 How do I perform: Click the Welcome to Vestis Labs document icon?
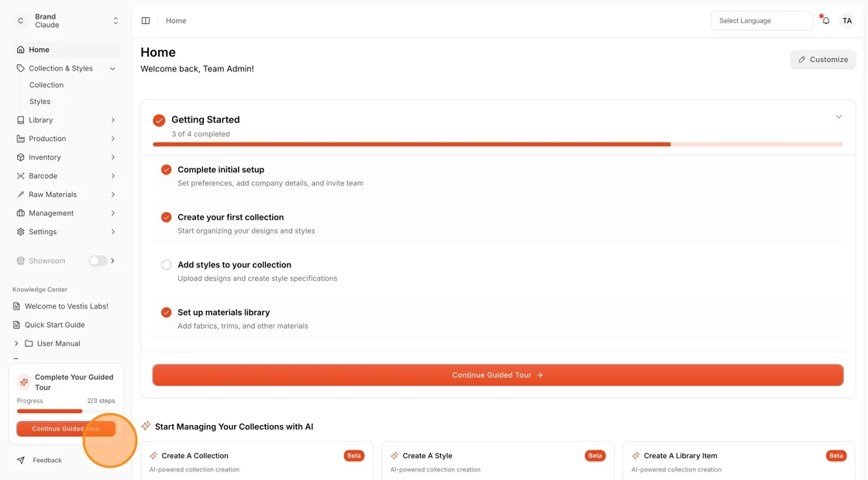16,306
